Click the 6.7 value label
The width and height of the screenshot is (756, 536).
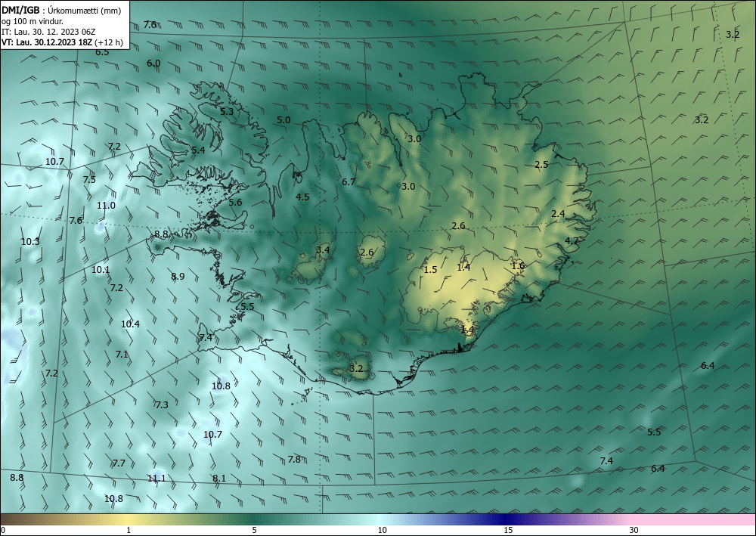(349, 181)
